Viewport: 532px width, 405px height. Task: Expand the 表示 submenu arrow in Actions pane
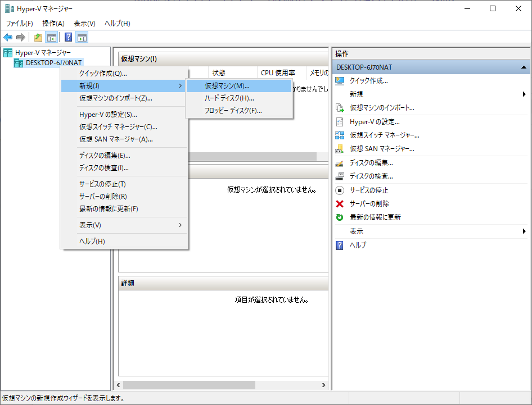(524, 231)
